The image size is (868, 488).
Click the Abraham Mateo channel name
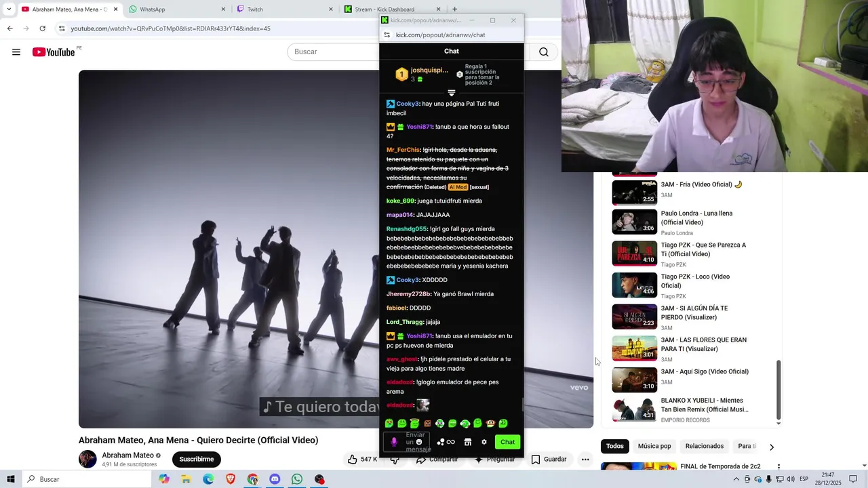[x=127, y=455]
